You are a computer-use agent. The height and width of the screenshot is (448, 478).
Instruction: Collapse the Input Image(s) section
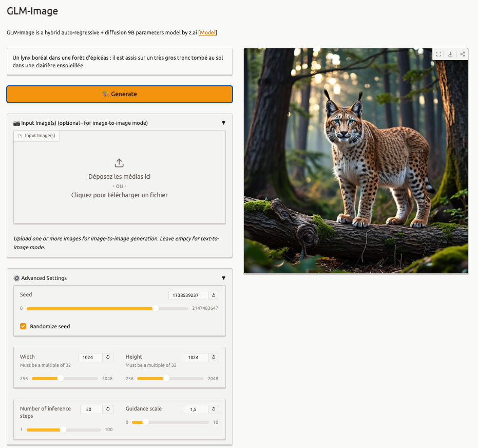223,123
